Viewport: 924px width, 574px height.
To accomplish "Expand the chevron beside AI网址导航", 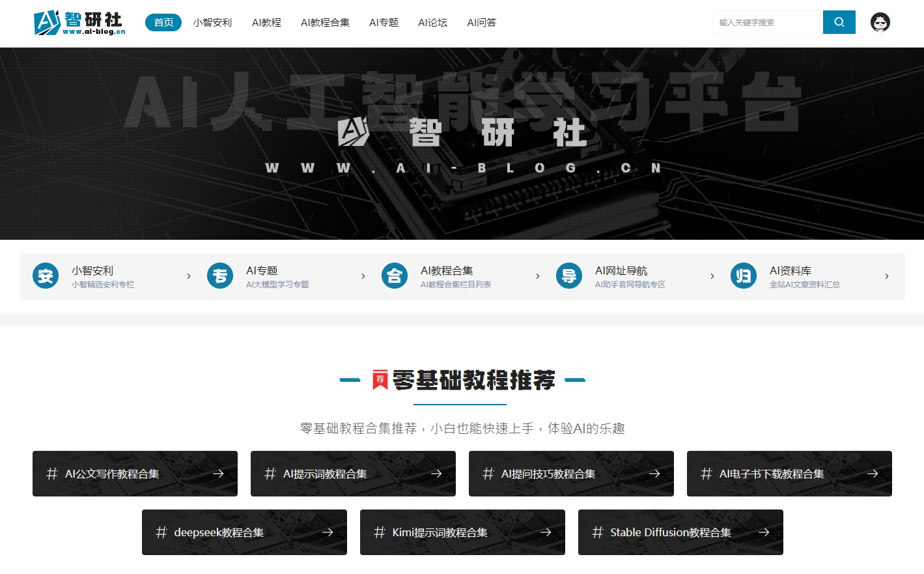I will coord(712,276).
